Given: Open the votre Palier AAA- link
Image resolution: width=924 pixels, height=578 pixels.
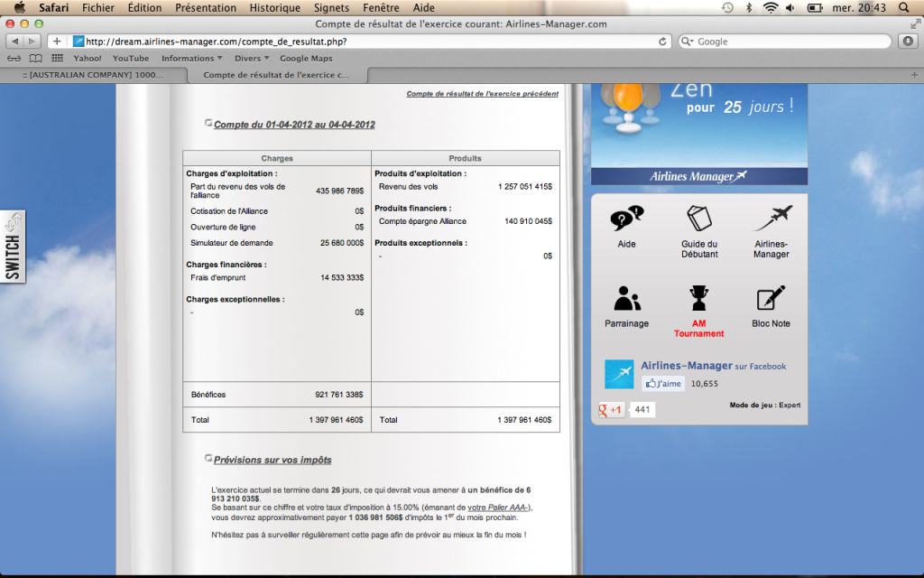Looking at the screenshot, I should (498, 508).
